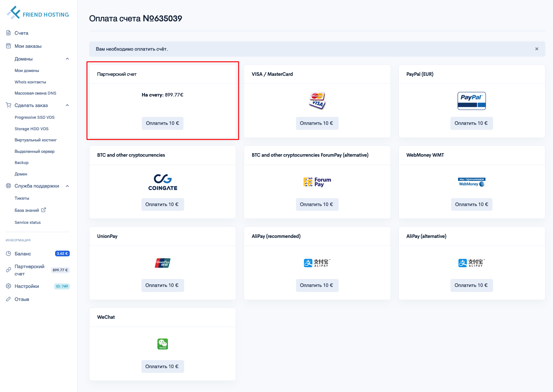
Task: Pay 10 € via PayPal (EUR)
Action: 471,123
